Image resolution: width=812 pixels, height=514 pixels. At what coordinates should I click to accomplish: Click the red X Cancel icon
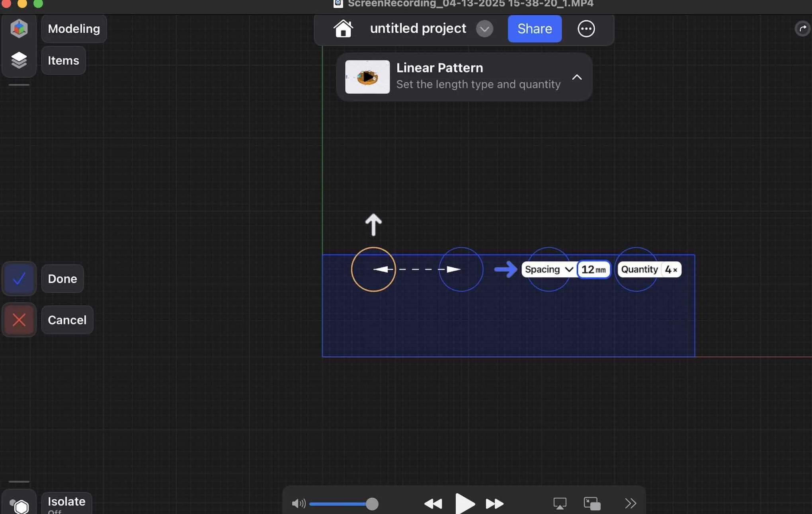pyautogui.click(x=19, y=320)
